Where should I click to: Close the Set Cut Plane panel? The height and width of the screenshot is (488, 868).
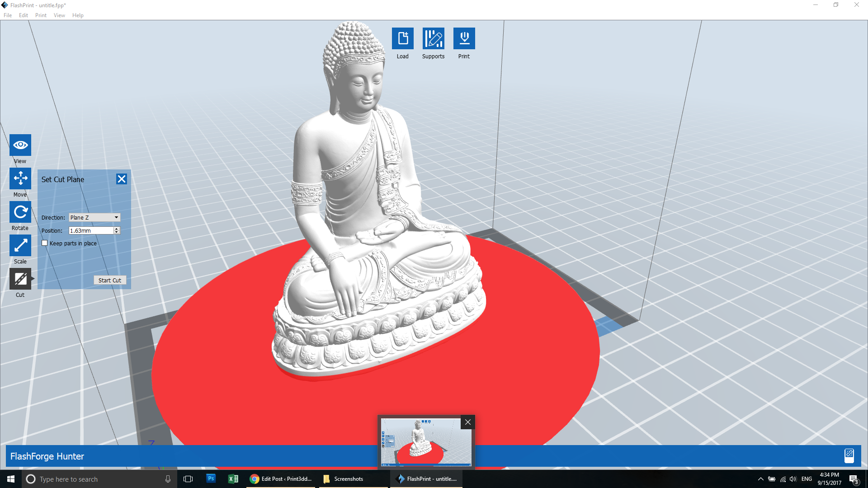coord(122,179)
